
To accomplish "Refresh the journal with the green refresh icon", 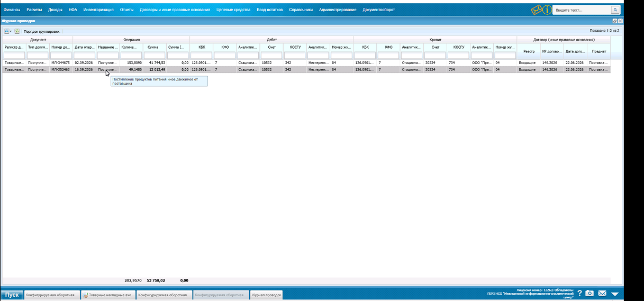I will (x=17, y=31).
